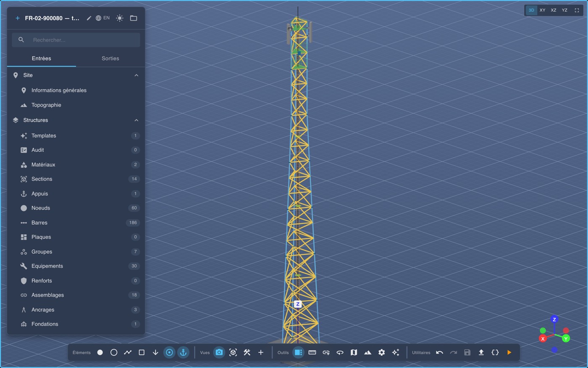Select the ruler measure tool
Image resolution: width=588 pixels, height=368 pixels.
click(x=312, y=352)
